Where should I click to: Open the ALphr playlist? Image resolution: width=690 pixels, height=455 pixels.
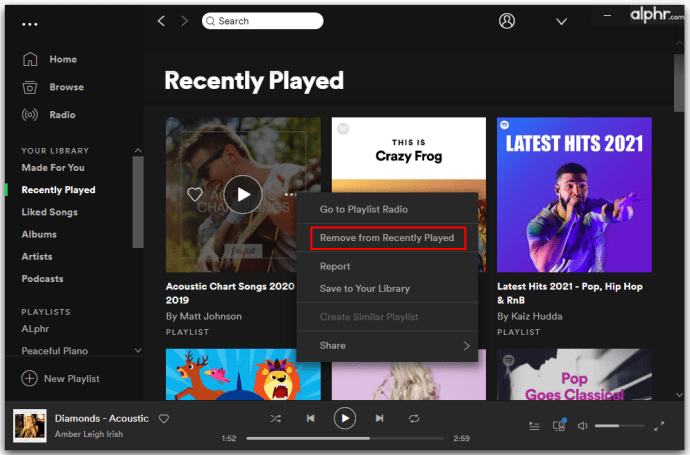35,329
